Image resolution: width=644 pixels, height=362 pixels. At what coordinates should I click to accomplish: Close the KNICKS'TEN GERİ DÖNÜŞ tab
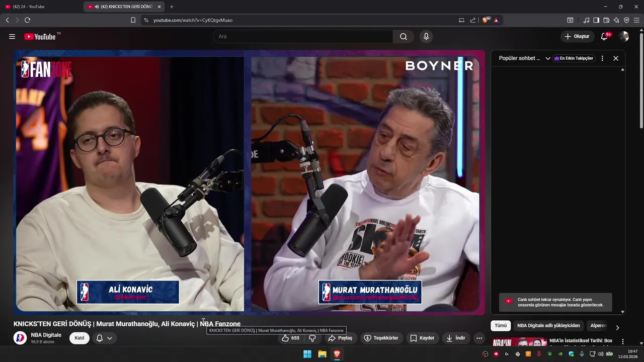pyautogui.click(x=159, y=7)
